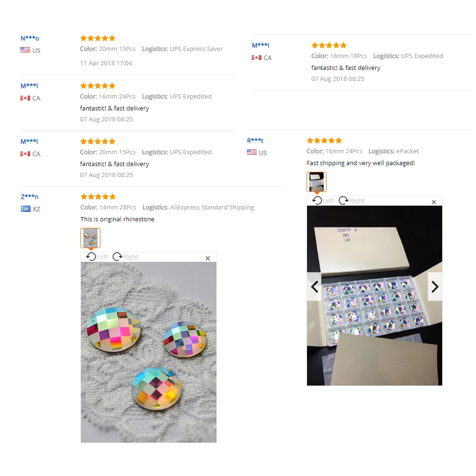This screenshot has width=476, height=476.
Task: Click the enlarged boxed crystals photo
Action: click(375, 296)
